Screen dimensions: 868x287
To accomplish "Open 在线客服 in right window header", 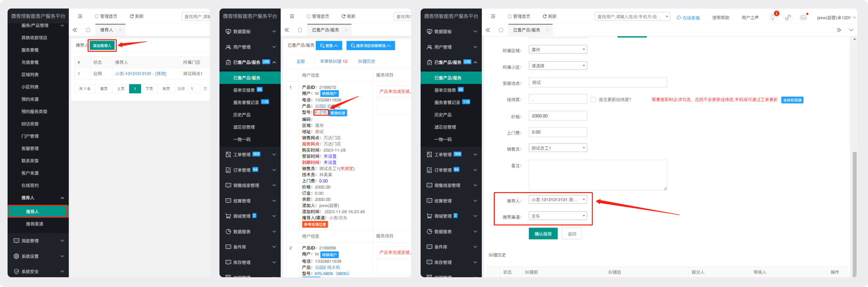I will [688, 18].
